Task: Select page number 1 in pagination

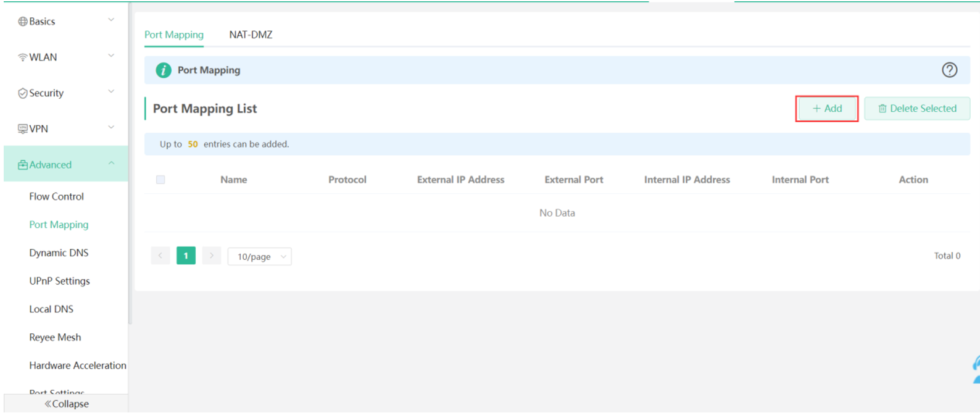Action: click(186, 256)
